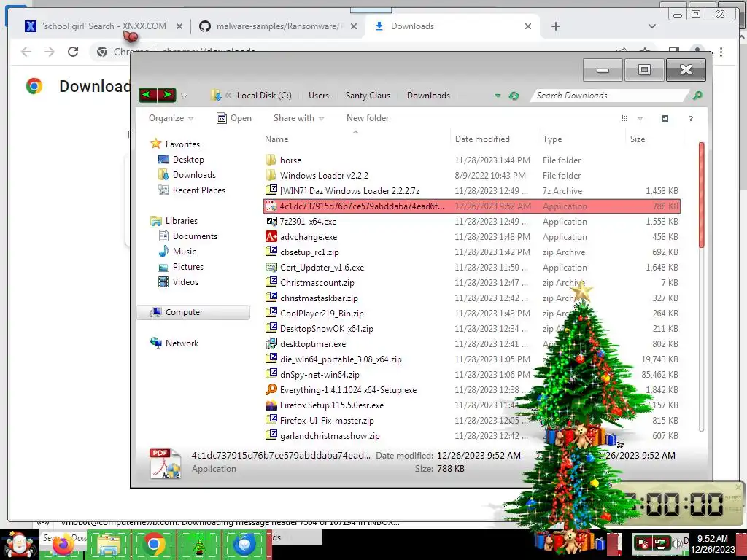Select the 7z2301-x64.exe icon

[x=271, y=222]
